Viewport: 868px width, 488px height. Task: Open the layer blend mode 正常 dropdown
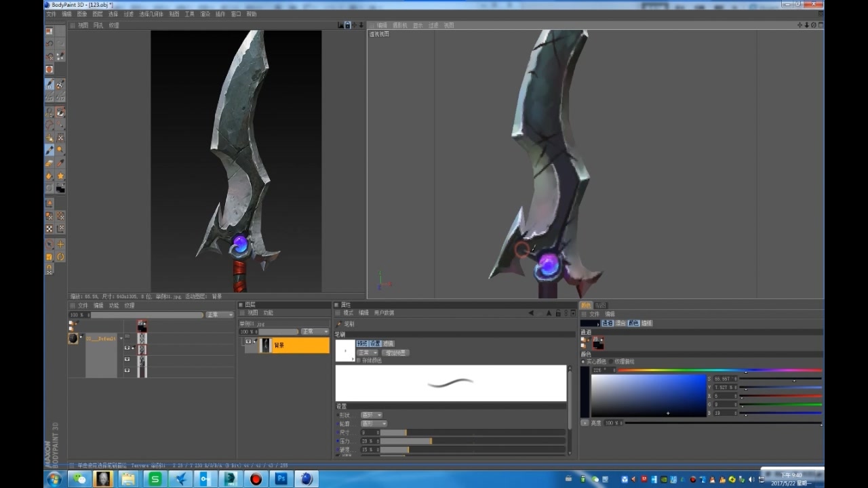click(315, 331)
